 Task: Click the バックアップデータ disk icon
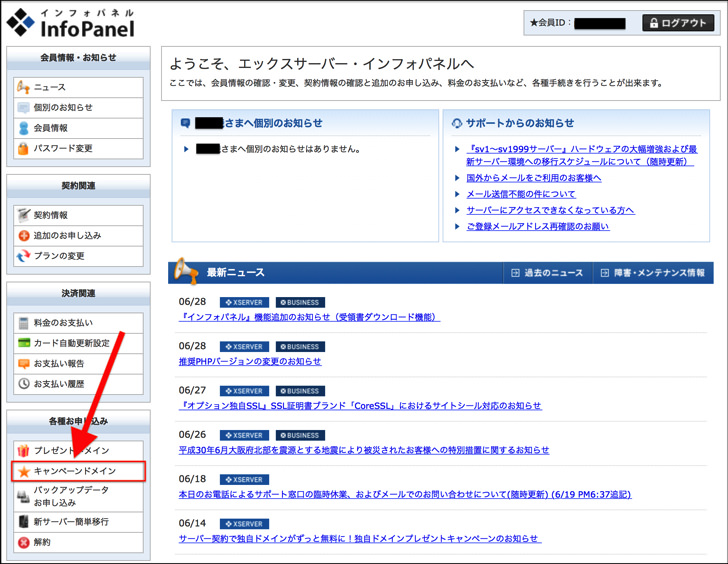point(23,497)
